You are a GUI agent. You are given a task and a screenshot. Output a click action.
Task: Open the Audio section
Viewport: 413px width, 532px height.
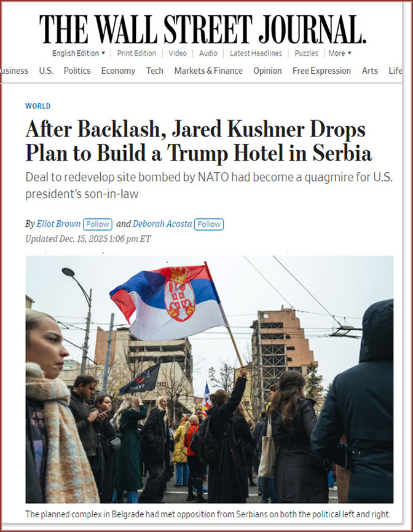[x=208, y=54]
